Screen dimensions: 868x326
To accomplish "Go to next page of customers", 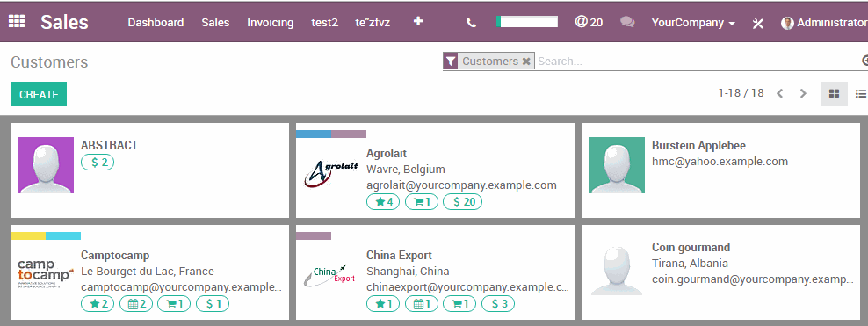I will point(803,93).
